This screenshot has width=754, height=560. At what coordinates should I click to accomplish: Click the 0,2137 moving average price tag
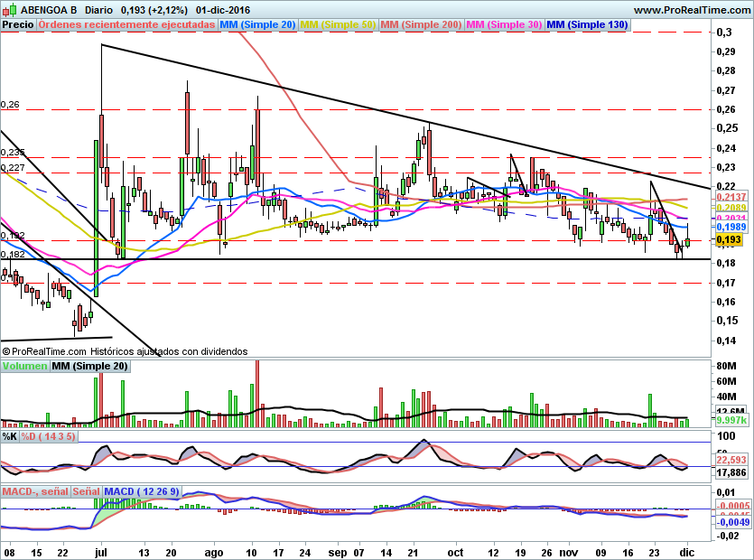[731, 197]
